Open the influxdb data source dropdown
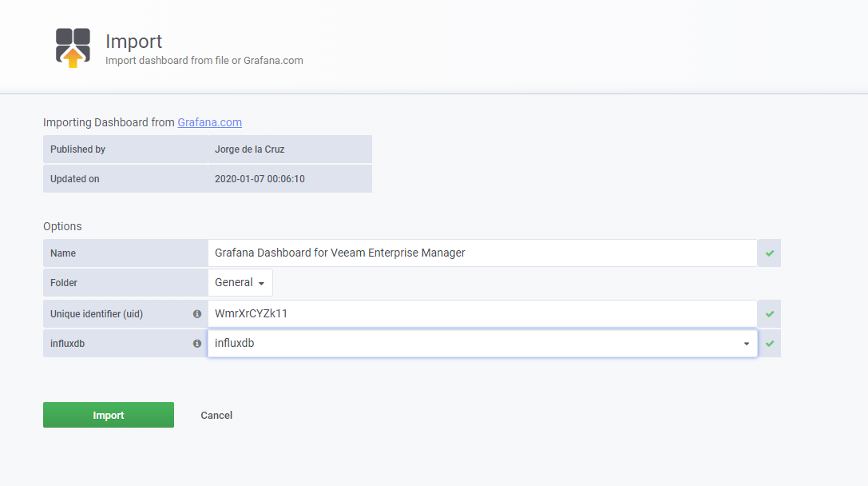The width and height of the screenshot is (868, 486). click(482, 343)
